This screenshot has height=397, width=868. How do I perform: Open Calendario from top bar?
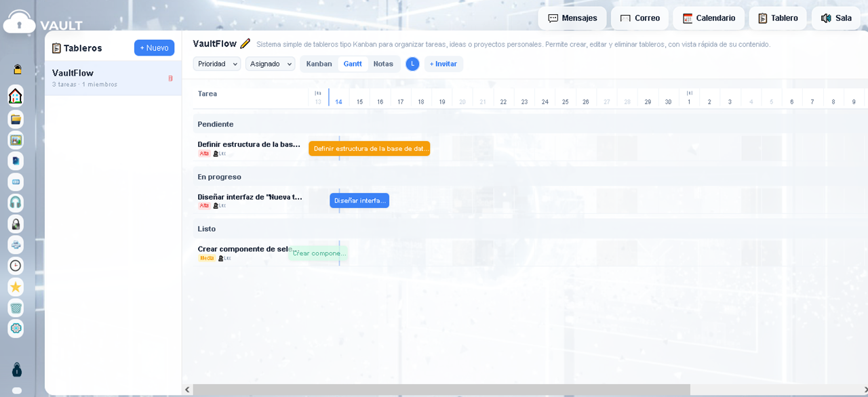(709, 18)
